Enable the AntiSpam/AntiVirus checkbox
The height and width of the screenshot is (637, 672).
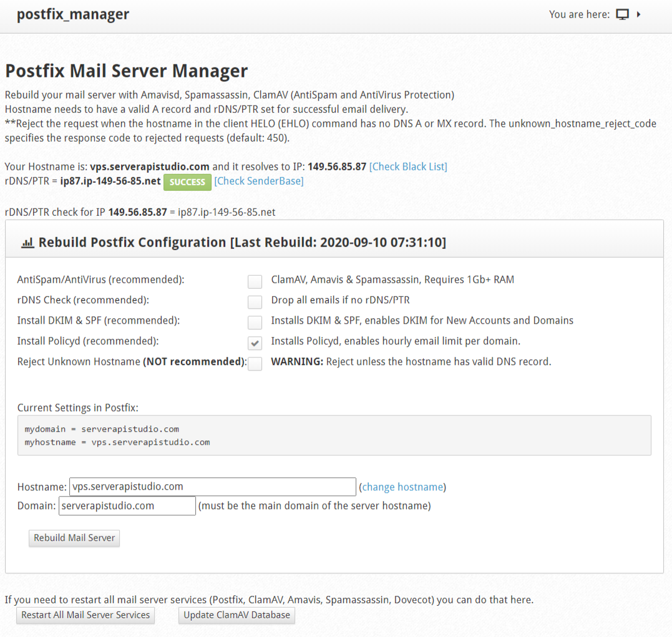tap(255, 281)
